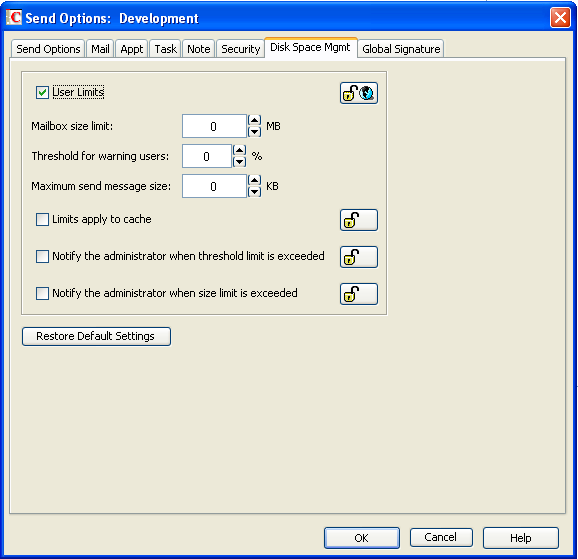Increase Threshold for warning users percentage
Viewport: 578px width, 559px height.
(x=240, y=150)
